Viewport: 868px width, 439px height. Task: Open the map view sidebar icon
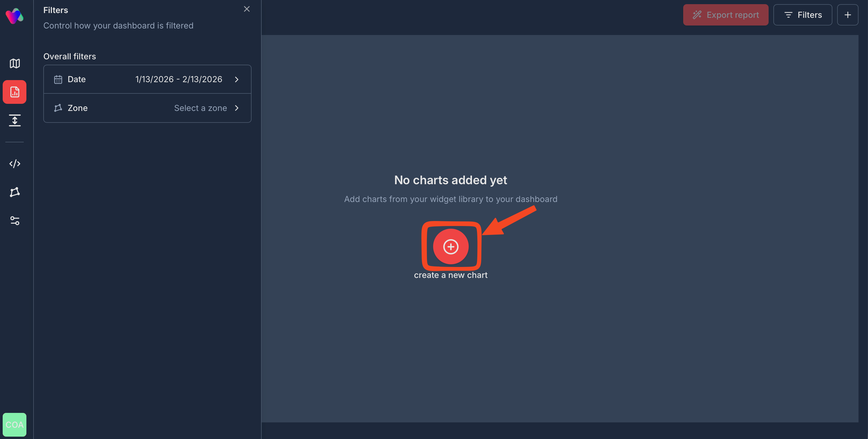[15, 63]
